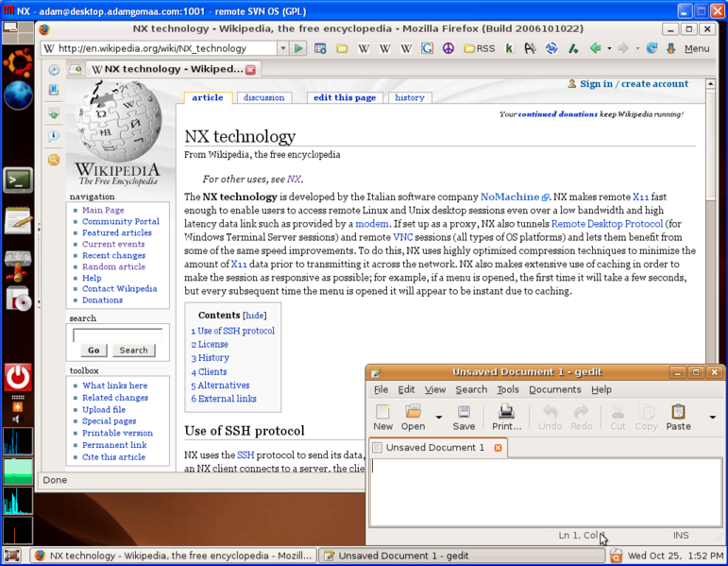Click the notepad text editor dock icon

(x=18, y=221)
